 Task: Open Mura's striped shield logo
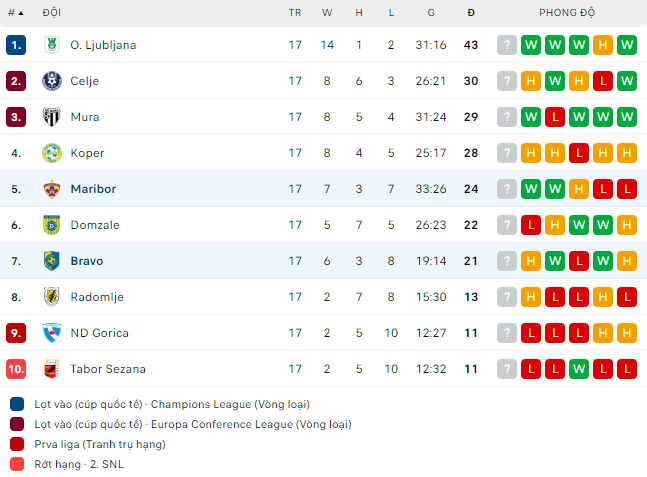[52, 117]
